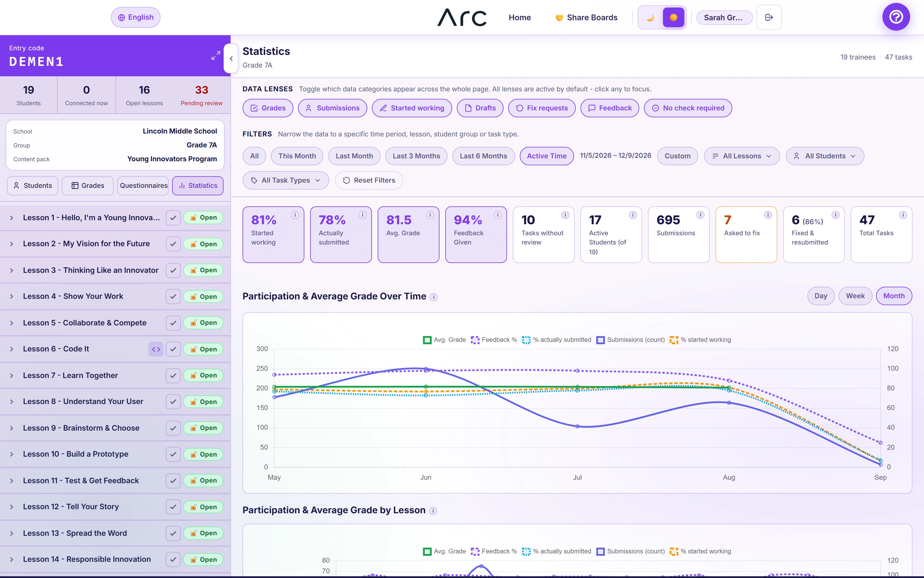Viewport: 924px width, 578px height.
Task: Open the help question-mark button
Action: point(896,17)
